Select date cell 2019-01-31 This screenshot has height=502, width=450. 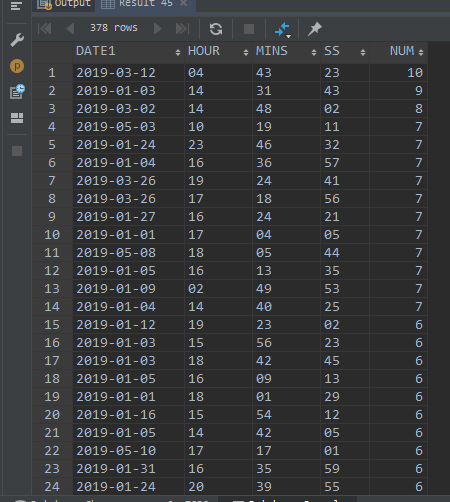pyautogui.click(x=128, y=469)
